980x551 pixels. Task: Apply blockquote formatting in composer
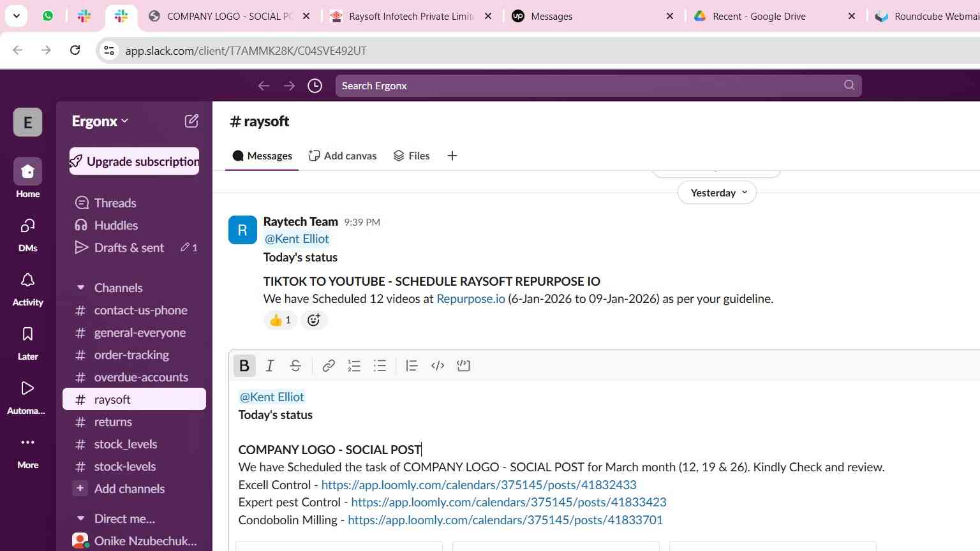tap(412, 365)
